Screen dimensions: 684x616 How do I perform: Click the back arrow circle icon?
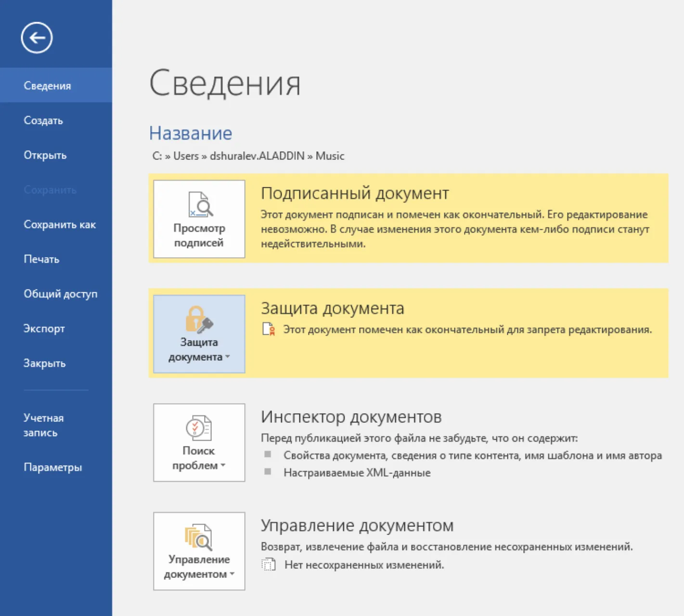pyautogui.click(x=37, y=38)
